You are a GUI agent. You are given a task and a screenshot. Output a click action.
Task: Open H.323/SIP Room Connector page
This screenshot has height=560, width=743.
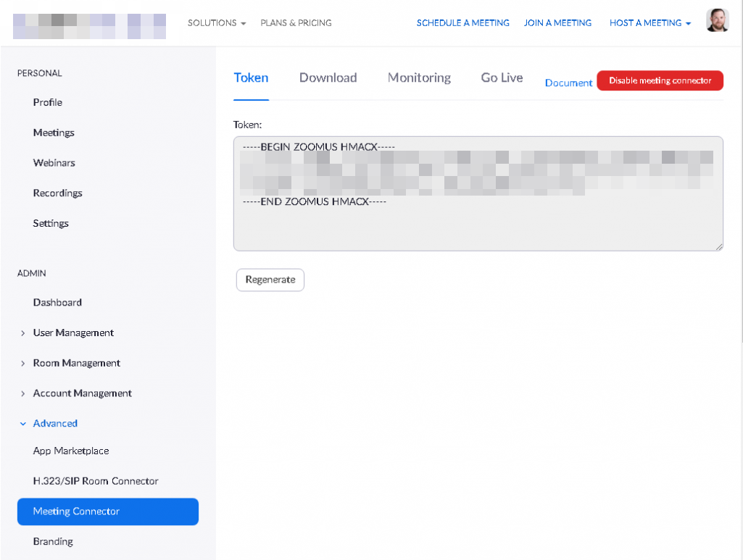point(96,482)
